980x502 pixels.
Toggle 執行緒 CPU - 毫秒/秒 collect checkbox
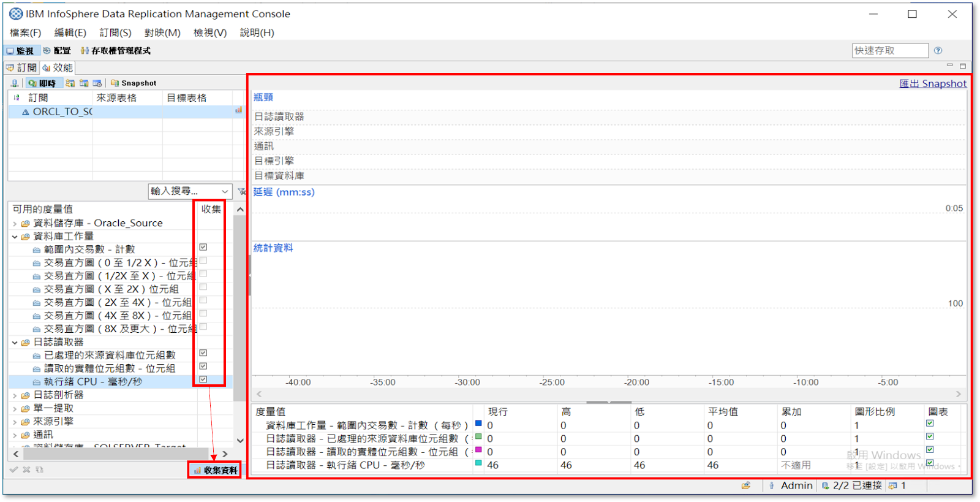203,379
